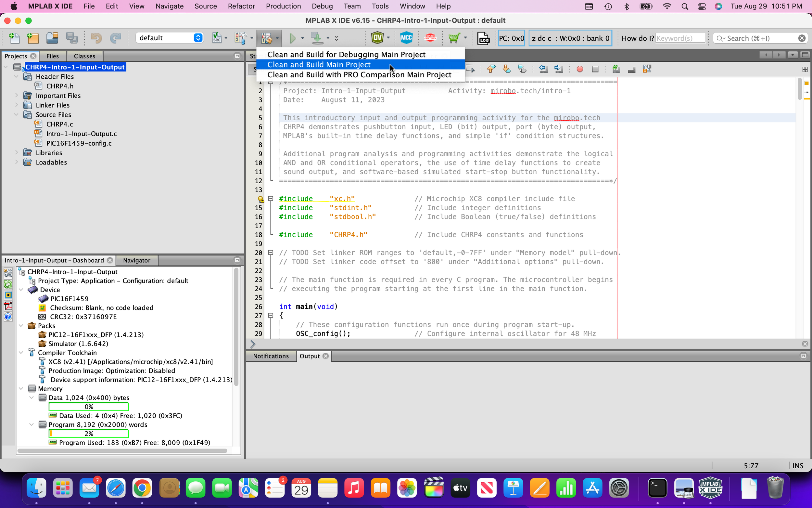
Task: Toggle rectangular selection in editor toolbar
Action: click(470, 69)
